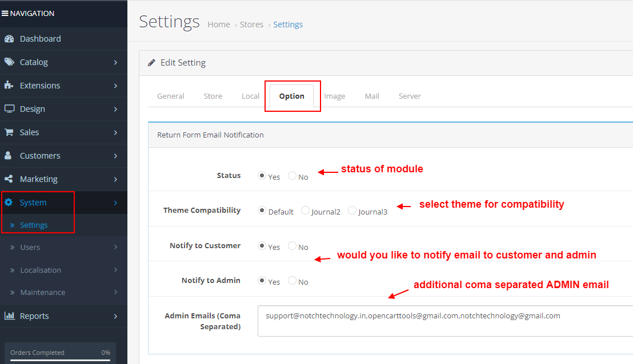Viewport: 633px width, 364px height.
Task: Open Reports using the bar chart icon
Action: (x=9, y=316)
